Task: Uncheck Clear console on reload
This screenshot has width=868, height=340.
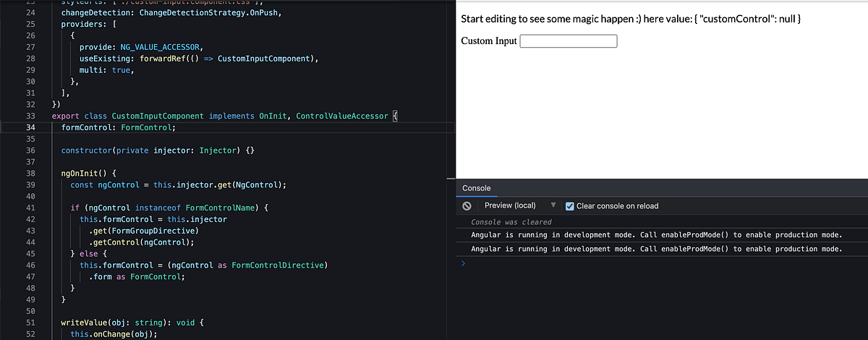Action: pos(569,206)
